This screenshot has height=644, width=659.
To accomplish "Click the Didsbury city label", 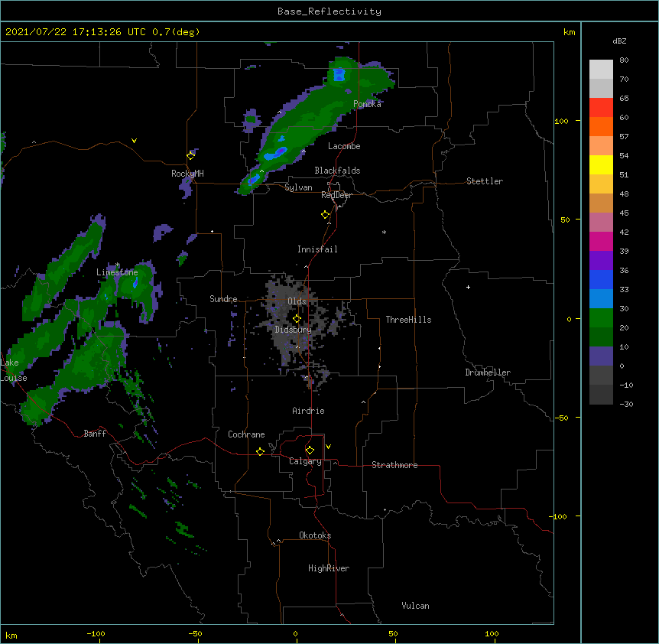I will coord(293,330).
